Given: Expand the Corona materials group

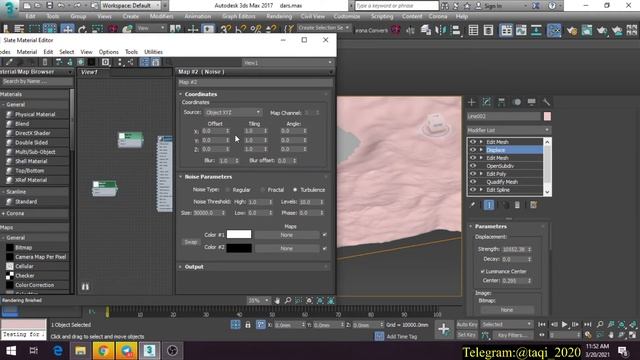Looking at the screenshot, I should [x=4, y=213].
